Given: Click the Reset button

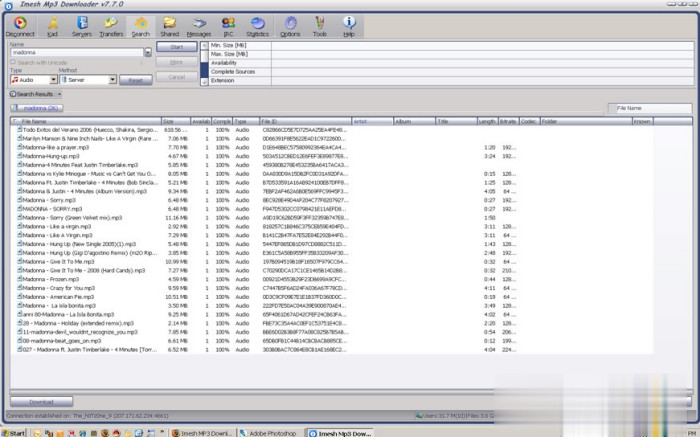Looking at the screenshot, I should click(x=136, y=80).
